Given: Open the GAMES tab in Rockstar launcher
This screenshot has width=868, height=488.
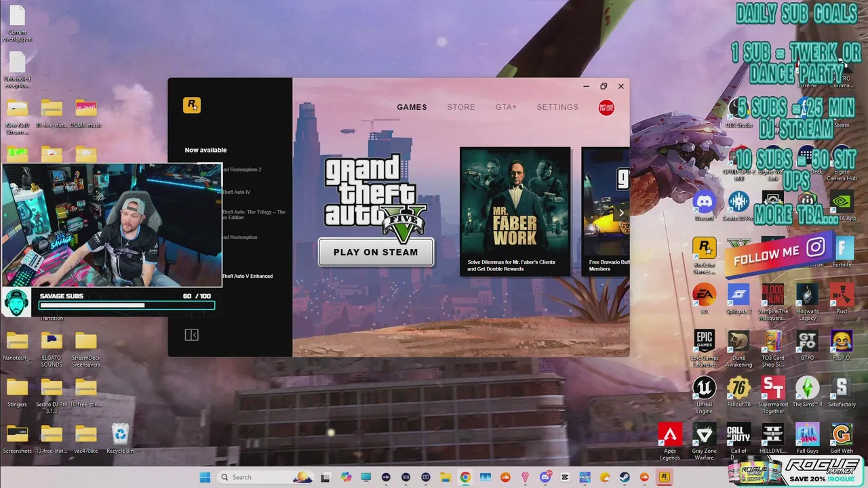Looking at the screenshot, I should point(412,107).
